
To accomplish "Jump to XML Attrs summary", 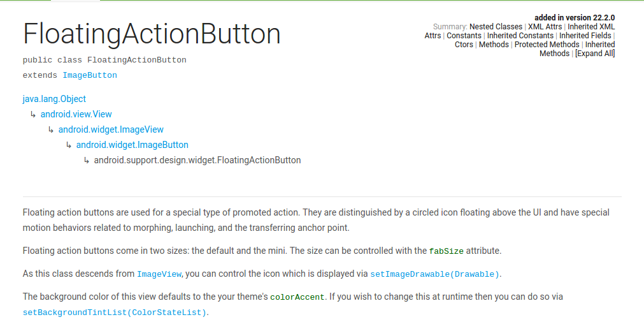I will 545,27.
